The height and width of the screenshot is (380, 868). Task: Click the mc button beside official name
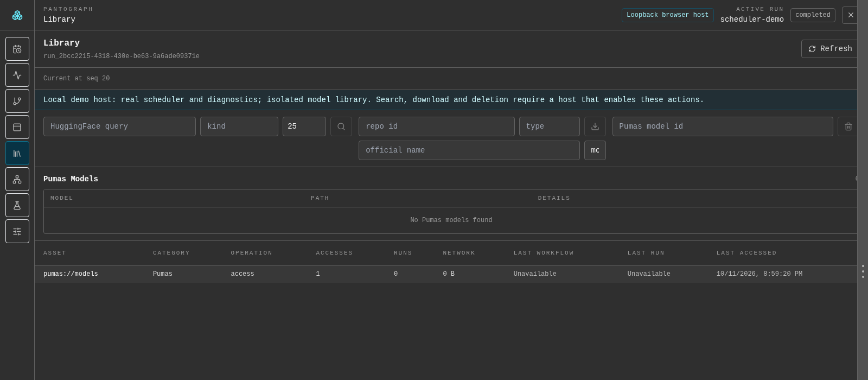tap(595, 150)
